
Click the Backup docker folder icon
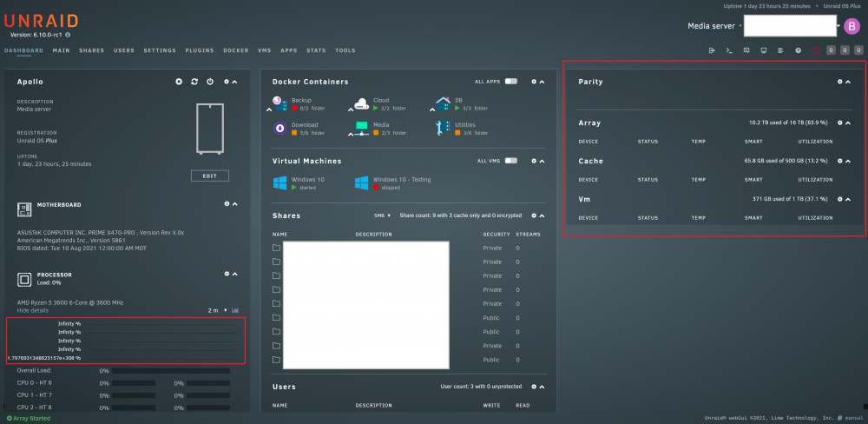pyautogui.click(x=279, y=103)
